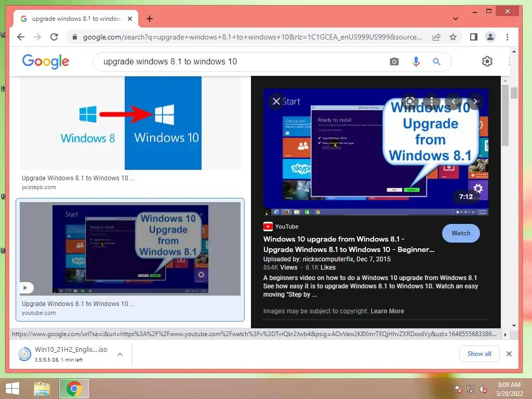Select the YouTube video result thumbnail
The height and width of the screenshot is (399, 532).
tap(130, 249)
